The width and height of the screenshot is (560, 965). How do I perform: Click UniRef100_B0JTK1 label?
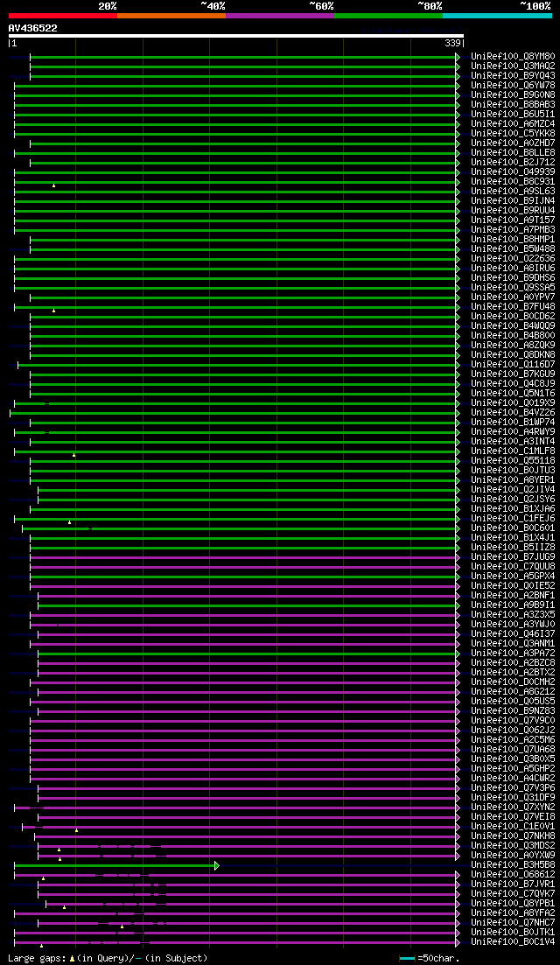tap(513, 933)
